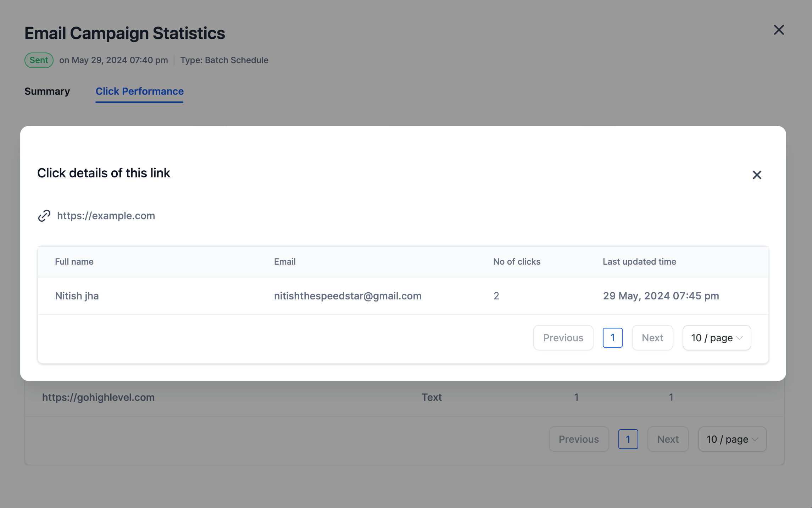Image resolution: width=812 pixels, height=508 pixels.
Task: Click the Next button in modal
Action: [x=652, y=337]
